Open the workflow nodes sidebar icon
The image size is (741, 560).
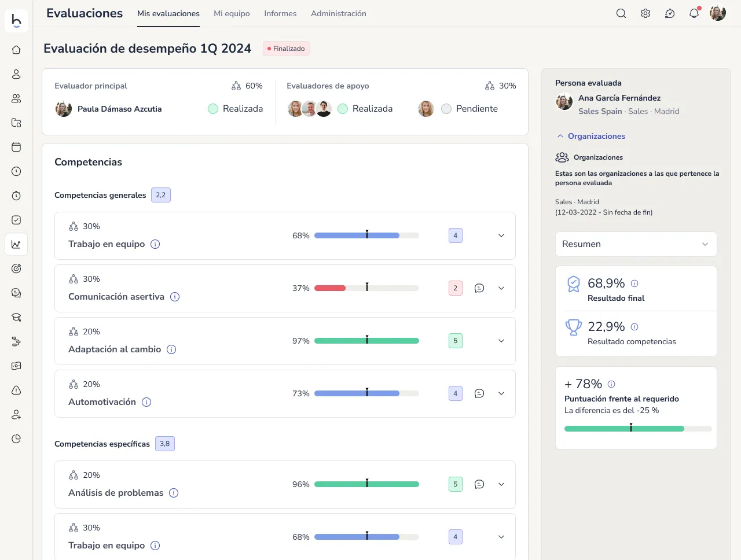click(16, 341)
